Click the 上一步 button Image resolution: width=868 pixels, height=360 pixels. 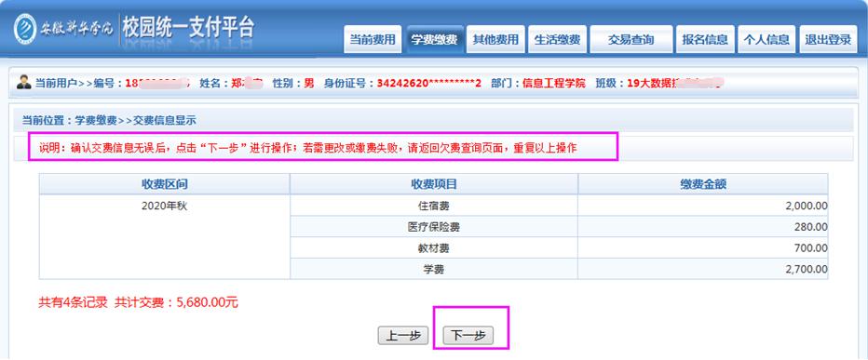coord(403,336)
